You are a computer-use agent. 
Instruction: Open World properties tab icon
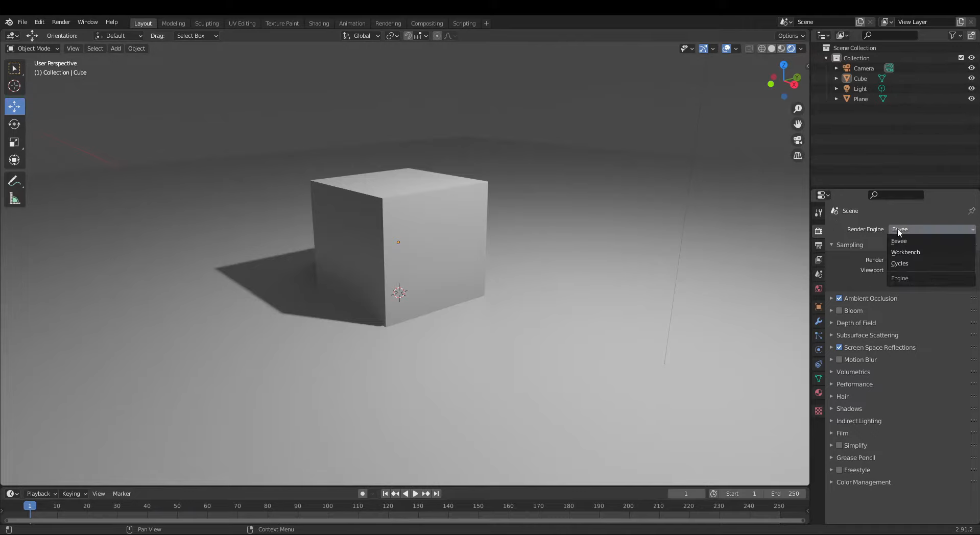(x=819, y=288)
